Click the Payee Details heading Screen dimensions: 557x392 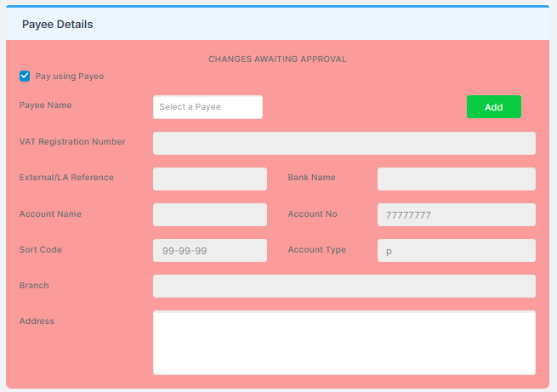pyautogui.click(x=58, y=25)
